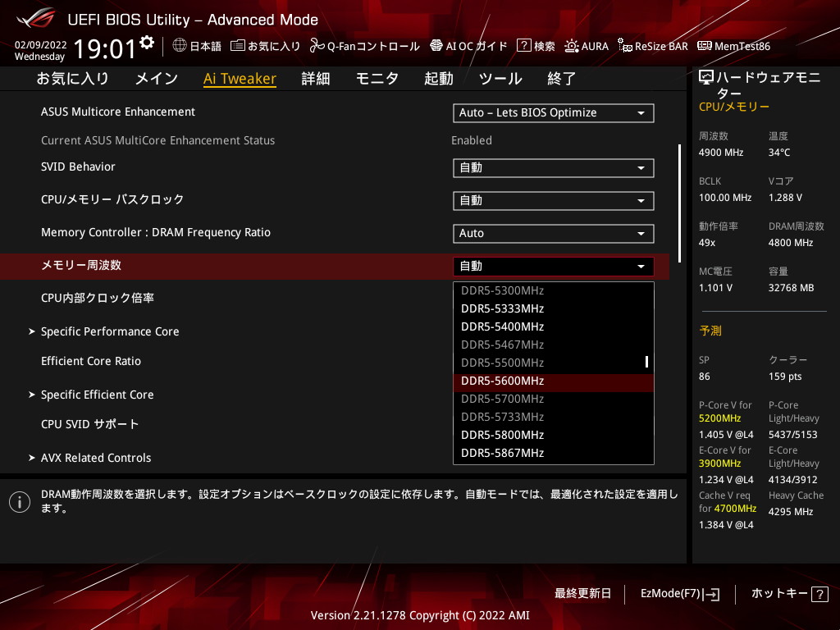Select the メモリー周波数 row label
The width and height of the screenshot is (840, 630).
point(81,265)
